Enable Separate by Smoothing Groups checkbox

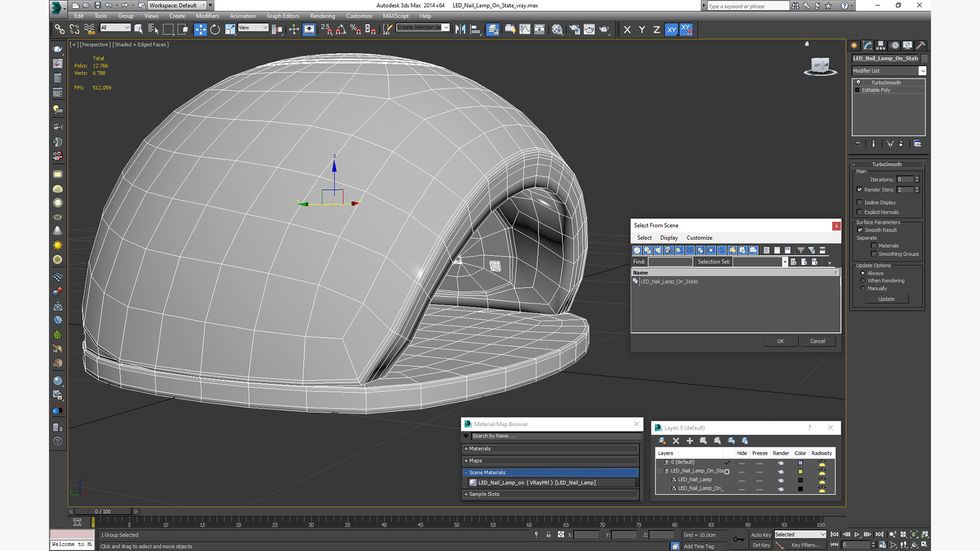click(874, 254)
